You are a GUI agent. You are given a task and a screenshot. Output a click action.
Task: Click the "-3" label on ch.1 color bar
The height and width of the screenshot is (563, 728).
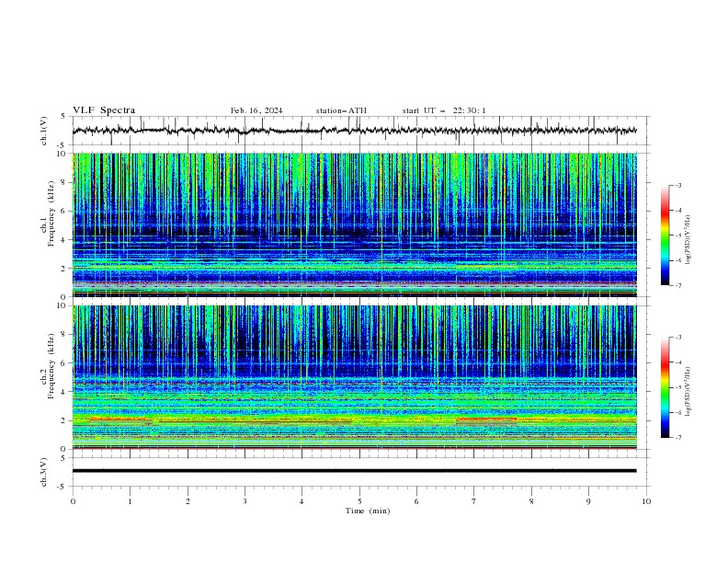tap(677, 185)
